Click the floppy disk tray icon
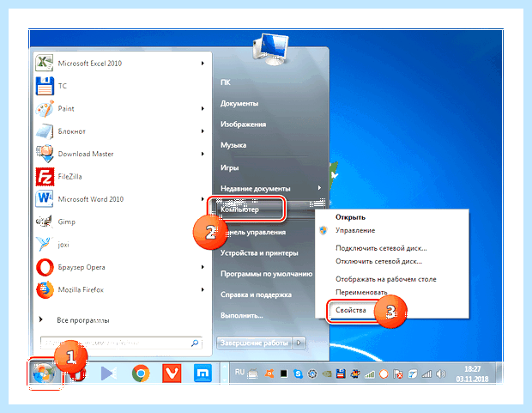The height and width of the screenshot is (413, 532). (341, 374)
